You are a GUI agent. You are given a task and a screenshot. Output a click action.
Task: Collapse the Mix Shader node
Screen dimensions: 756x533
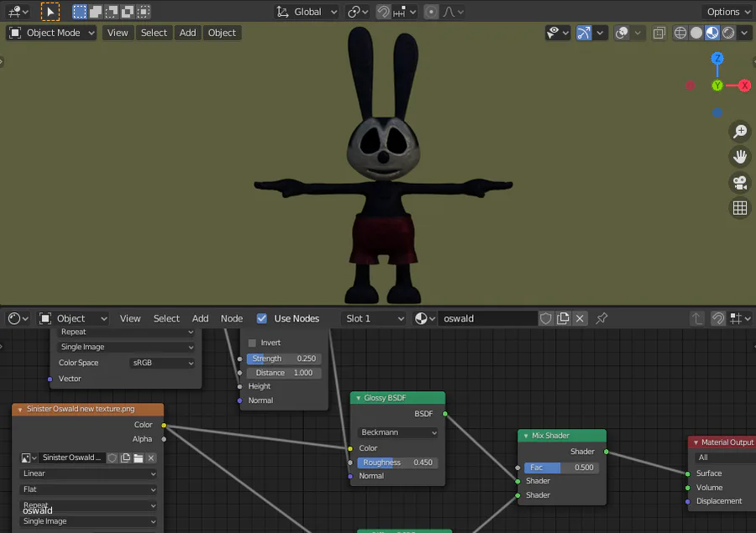(x=526, y=436)
